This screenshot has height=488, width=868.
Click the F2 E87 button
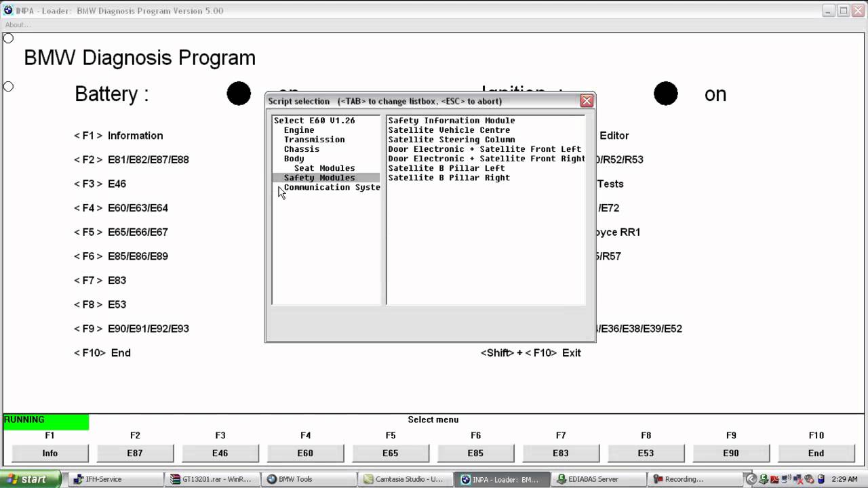135,453
